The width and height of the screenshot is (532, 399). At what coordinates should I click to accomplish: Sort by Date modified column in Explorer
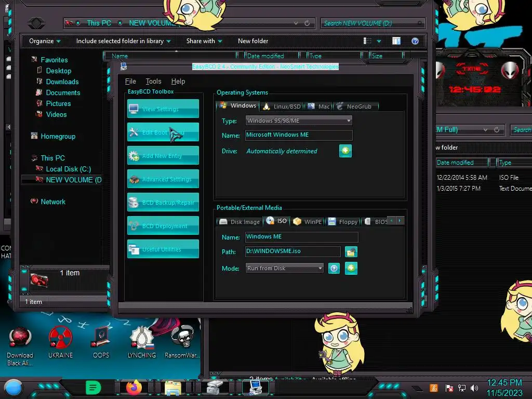point(265,56)
